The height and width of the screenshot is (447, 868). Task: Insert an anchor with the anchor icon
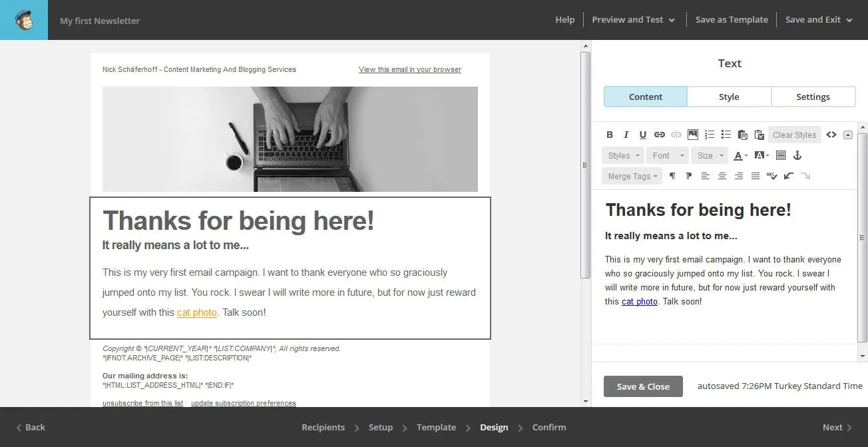[797, 155]
